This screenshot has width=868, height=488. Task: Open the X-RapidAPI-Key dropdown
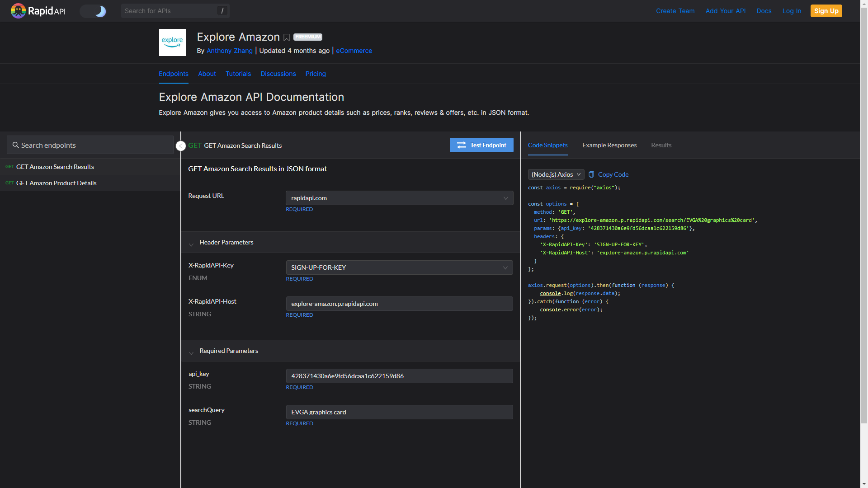click(x=400, y=267)
